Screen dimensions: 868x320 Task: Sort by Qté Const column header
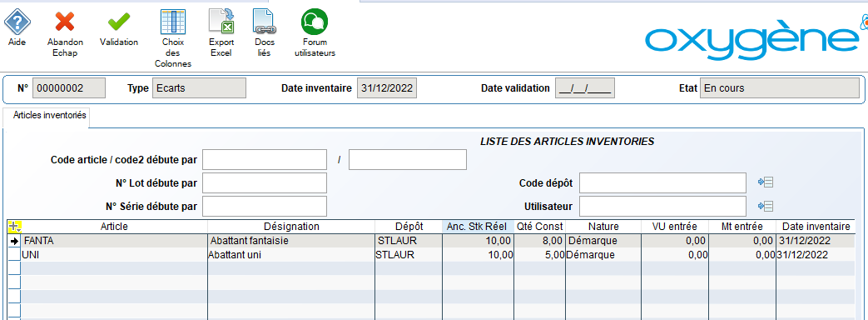click(x=540, y=227)
